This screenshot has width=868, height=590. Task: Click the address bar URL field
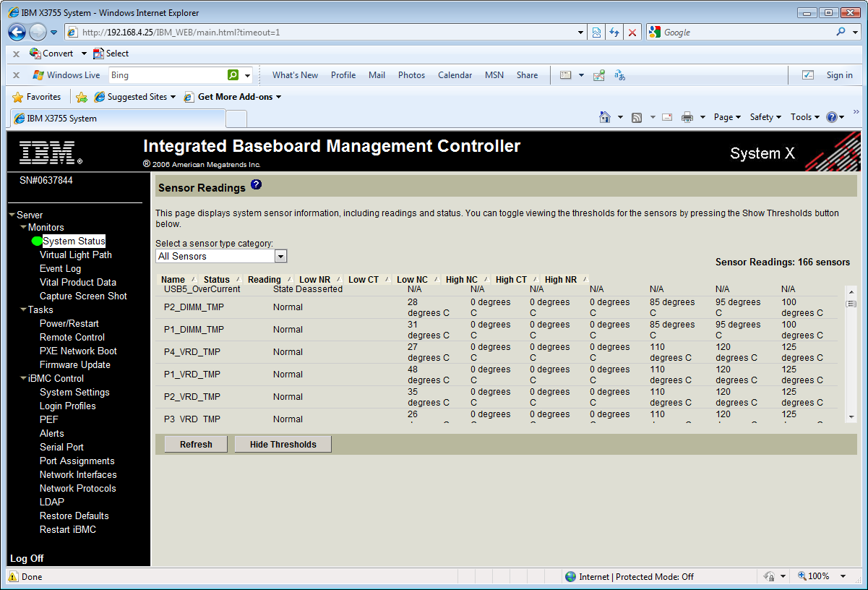[323, 33]
